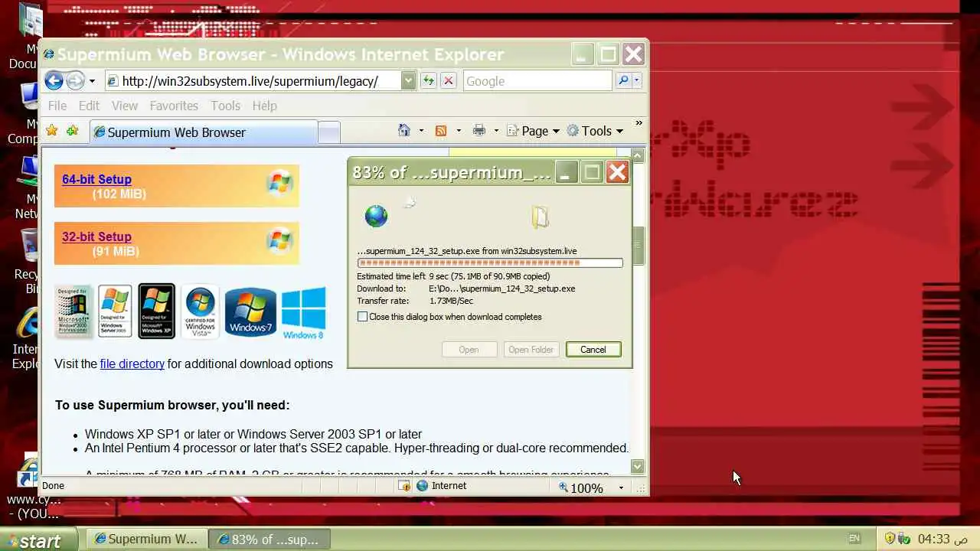Open the Help menu
The height and width of the screenshot is (551, 980).
point(264,106)
